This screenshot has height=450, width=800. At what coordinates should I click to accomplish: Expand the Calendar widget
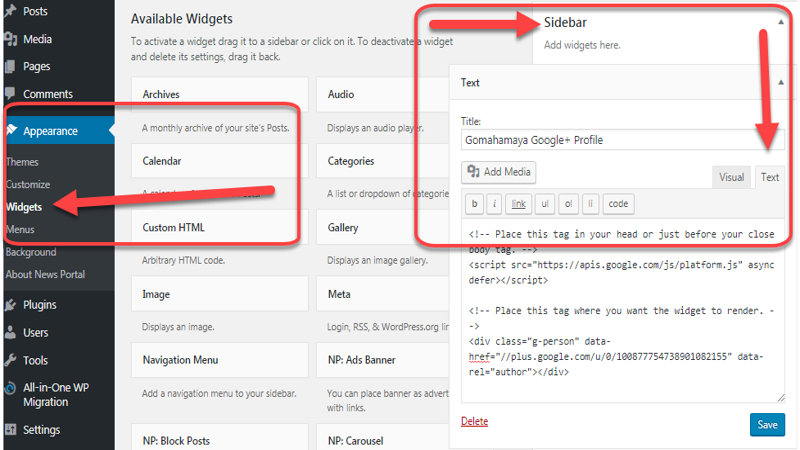click(220, 161)
